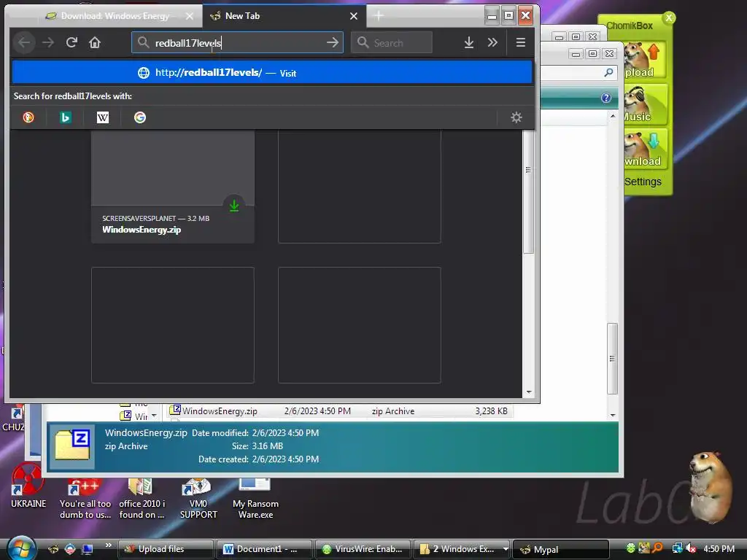
Task: Open a new browser tab with plus button
Action: [379, 16]
